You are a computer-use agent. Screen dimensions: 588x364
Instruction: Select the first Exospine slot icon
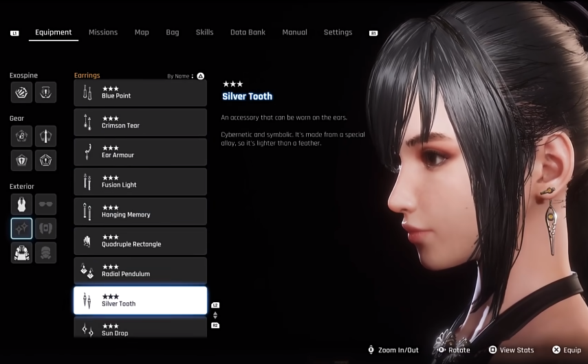click(x=21, y=92)
